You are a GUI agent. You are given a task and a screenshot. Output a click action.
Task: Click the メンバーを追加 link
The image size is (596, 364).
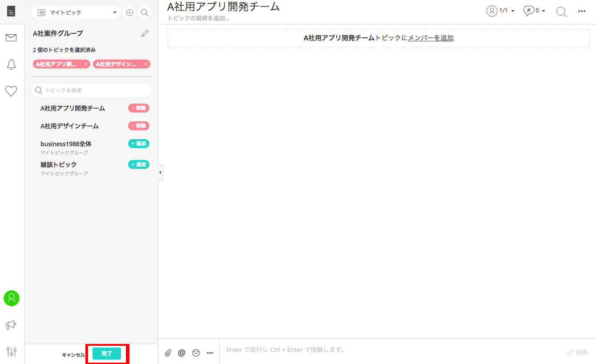[x=431, y=38]
